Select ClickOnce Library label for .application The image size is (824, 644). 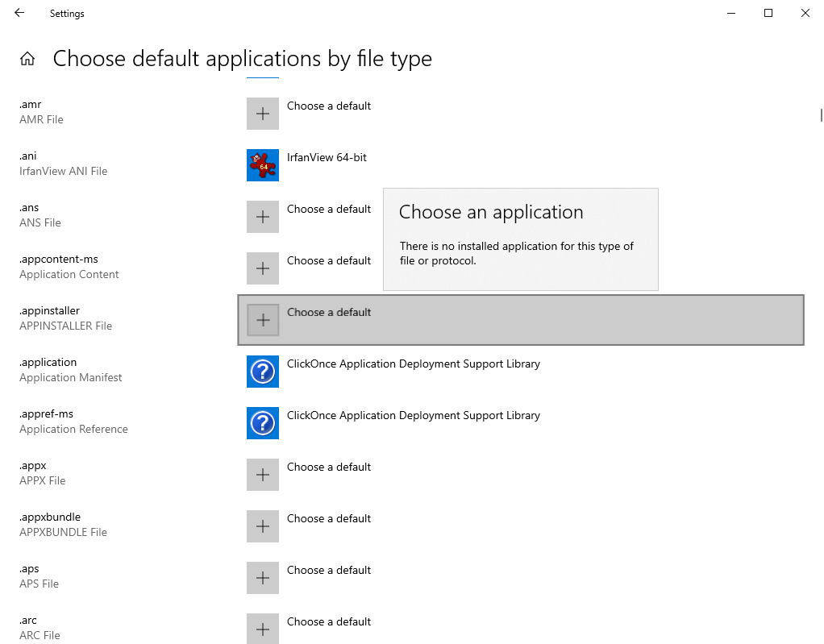[x=414, y=364]
